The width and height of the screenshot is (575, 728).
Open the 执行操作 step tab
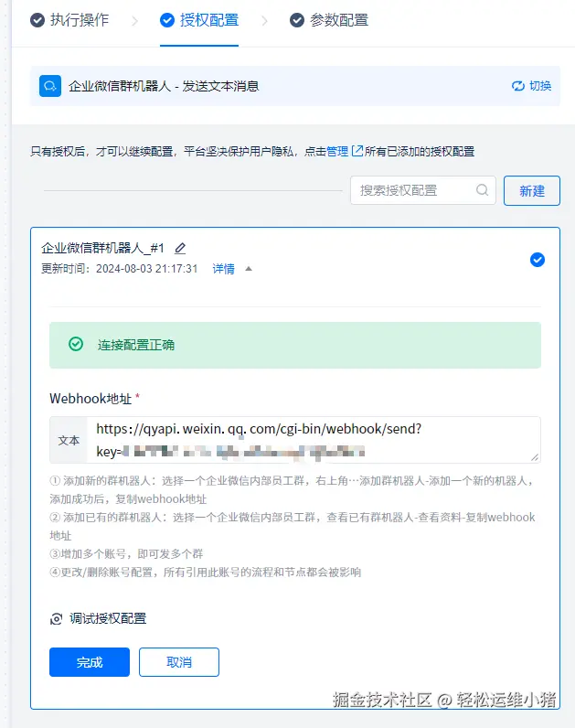click(69, 20)
